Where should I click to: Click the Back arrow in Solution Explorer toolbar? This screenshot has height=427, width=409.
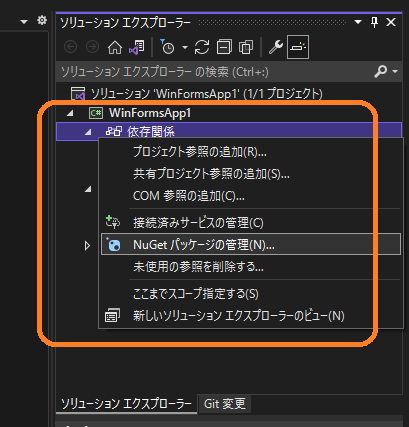[70, 47]
